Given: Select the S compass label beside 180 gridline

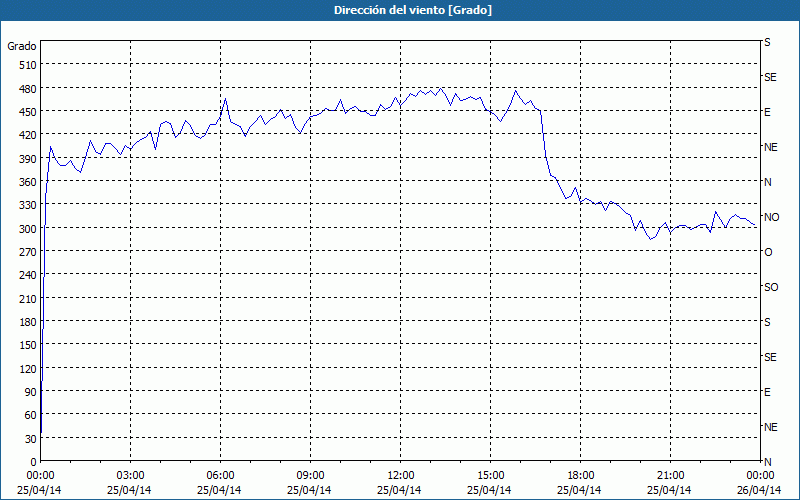Looking at the screenshot, I should pos(767,322).
